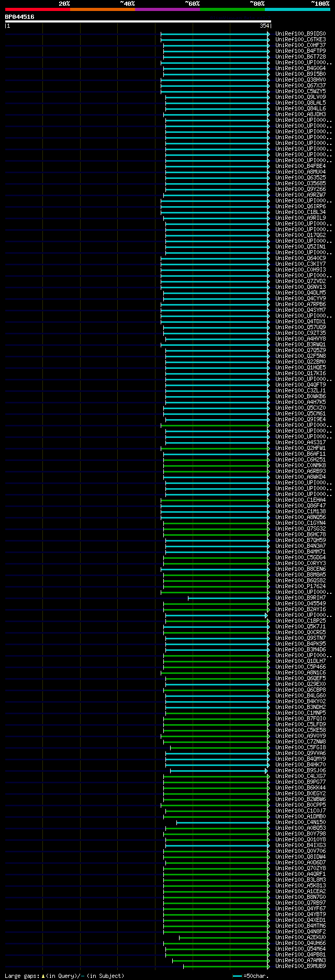Click the UniRef100_C4N150 hit label
The width and height of the screenshot is (335, 980).
300,823
